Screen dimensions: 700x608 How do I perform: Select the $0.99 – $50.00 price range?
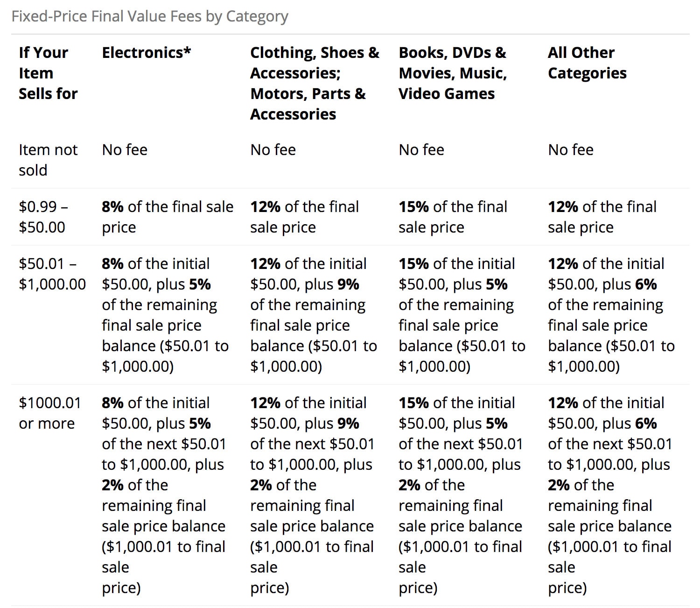point(43,217)
